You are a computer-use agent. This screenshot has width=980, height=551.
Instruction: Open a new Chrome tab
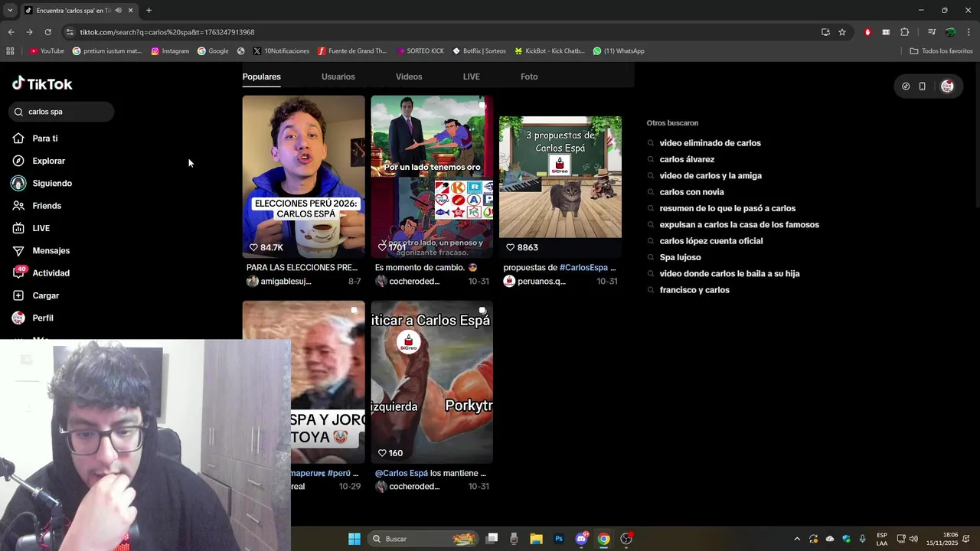(149, 11)
